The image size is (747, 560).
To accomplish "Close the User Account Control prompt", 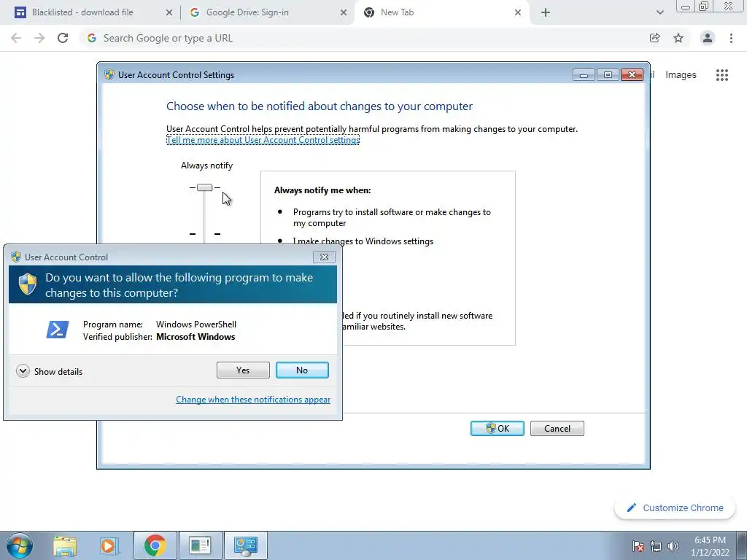I will [x=324, y=257].
